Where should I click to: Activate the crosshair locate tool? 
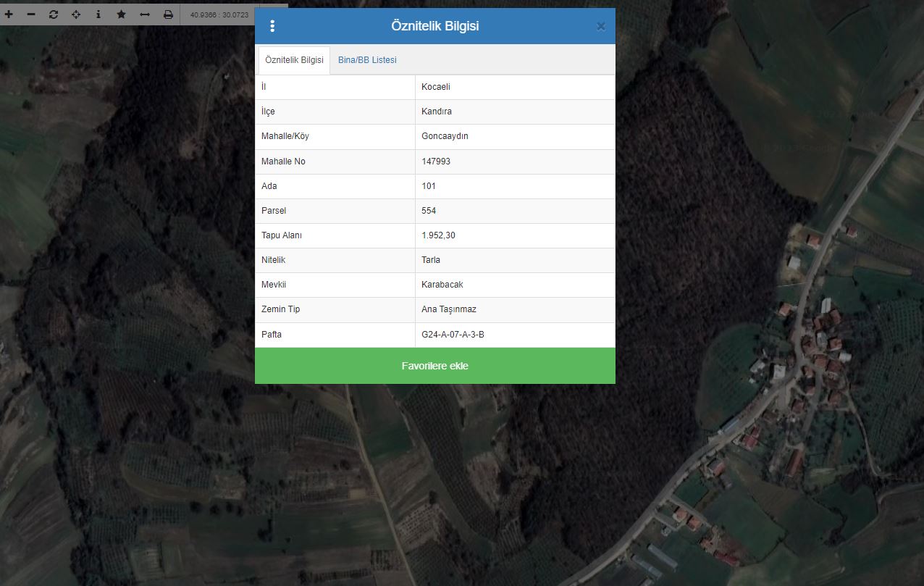point(76,14)
